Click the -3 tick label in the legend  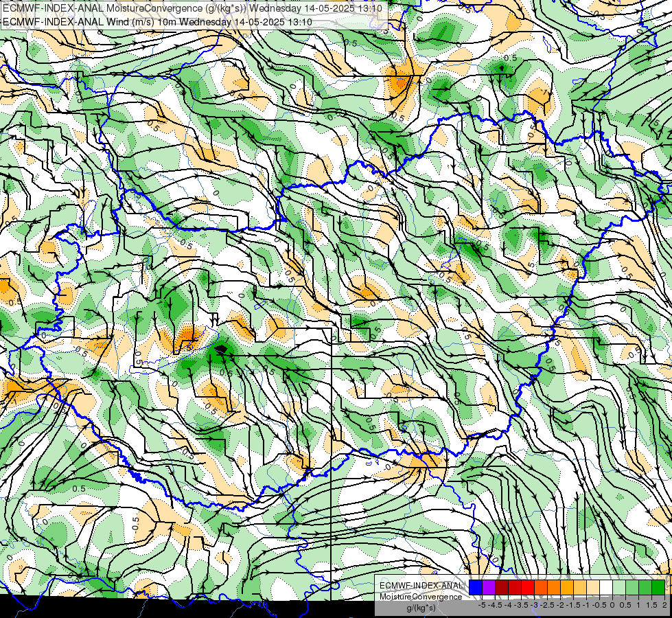tap(534, 605)
